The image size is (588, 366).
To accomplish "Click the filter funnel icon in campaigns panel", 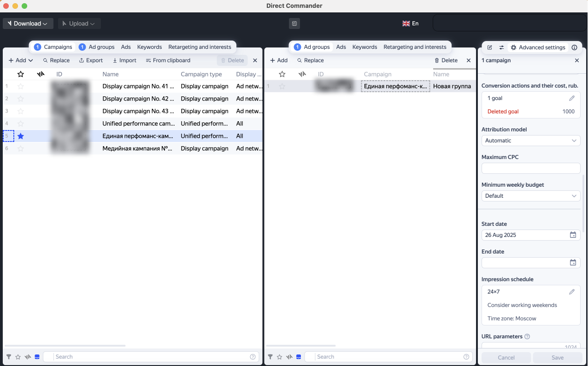I will click(9, 357).
